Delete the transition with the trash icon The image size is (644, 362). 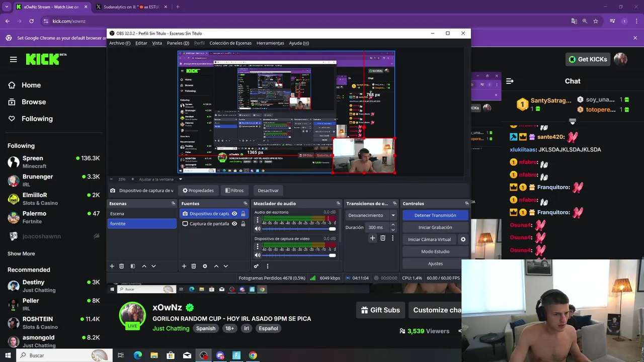click(x=383, y=238)
